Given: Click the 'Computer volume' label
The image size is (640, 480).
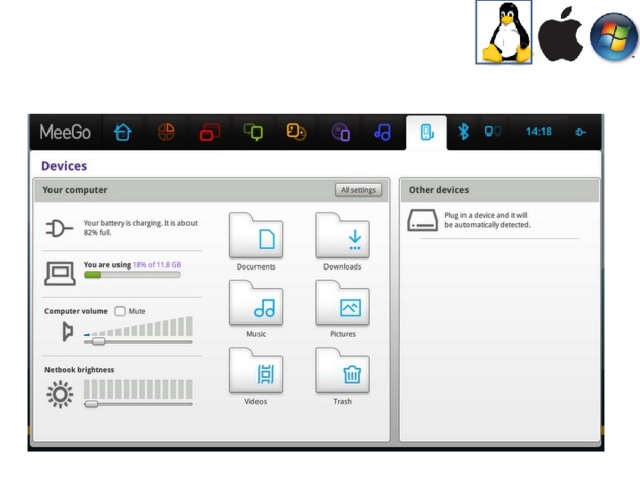Looking at the screenshot, I should pyautogui.click(x=76, y=311).
